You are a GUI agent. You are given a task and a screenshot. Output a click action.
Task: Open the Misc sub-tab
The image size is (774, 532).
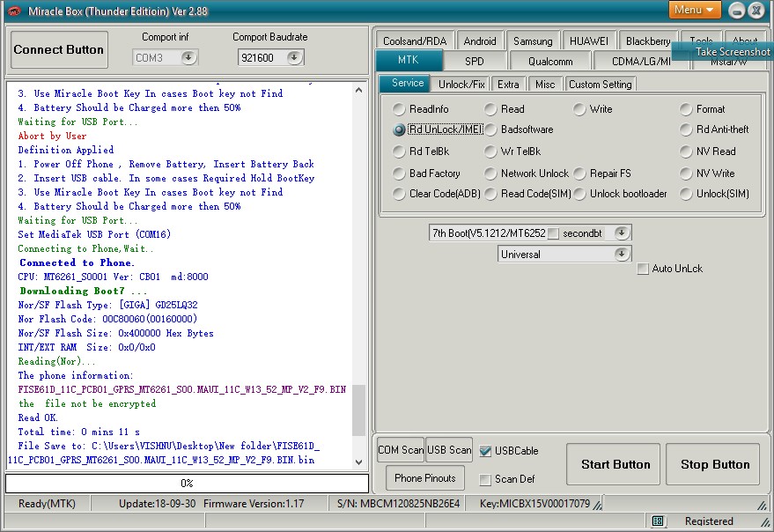click(x=545, y=85)
